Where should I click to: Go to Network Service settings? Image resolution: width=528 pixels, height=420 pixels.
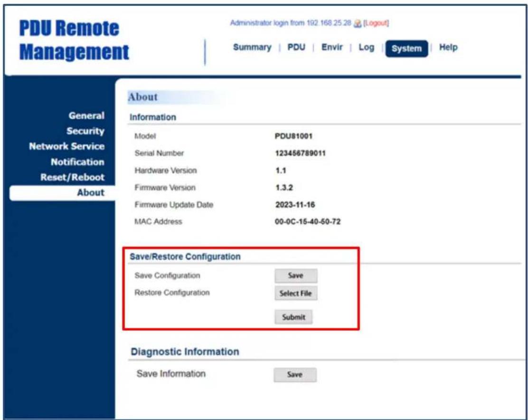pos(66,146)
